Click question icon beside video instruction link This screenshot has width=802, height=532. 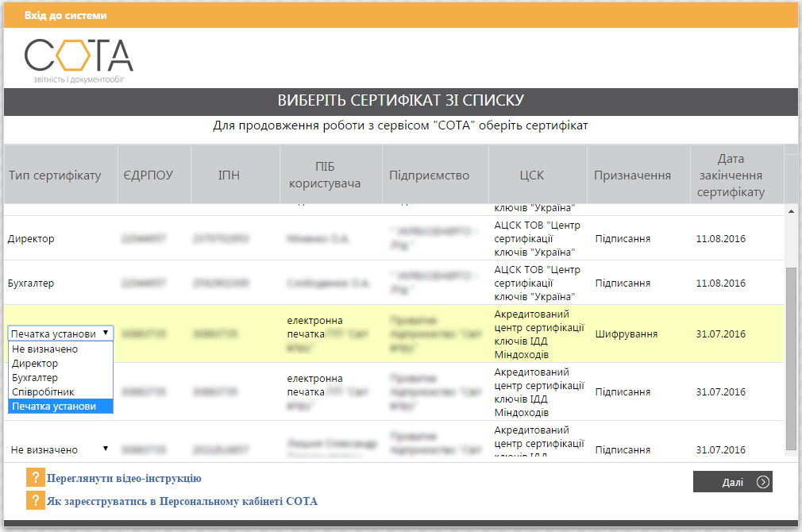click(35, 478)
